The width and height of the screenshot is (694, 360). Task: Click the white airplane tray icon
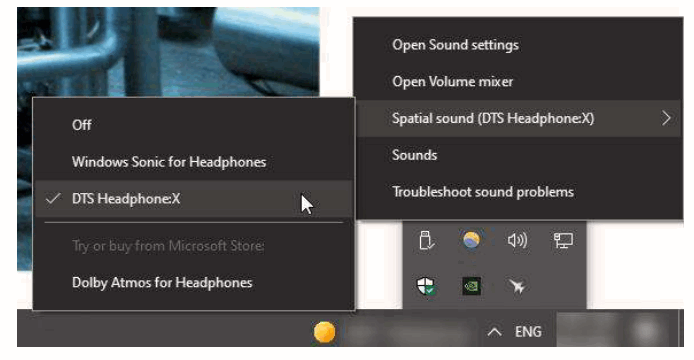pyautogui.click(x=517, y=286)
